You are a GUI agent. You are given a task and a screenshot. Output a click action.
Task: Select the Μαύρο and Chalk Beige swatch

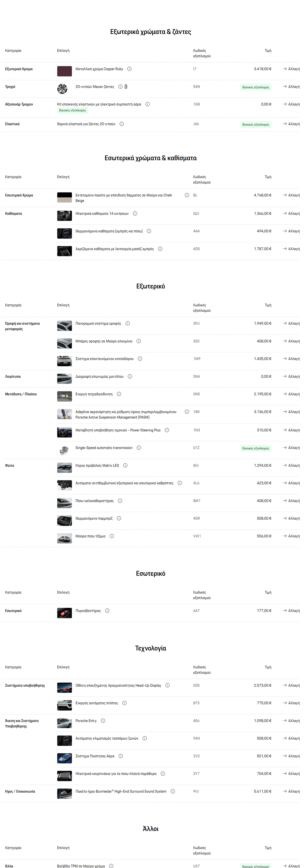pos(64,197)
